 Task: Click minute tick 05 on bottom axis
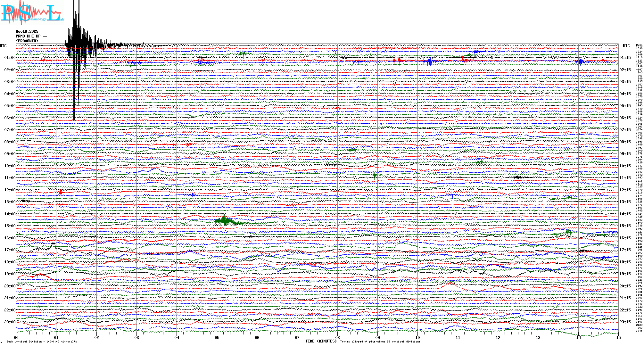(x=217, y=338)
